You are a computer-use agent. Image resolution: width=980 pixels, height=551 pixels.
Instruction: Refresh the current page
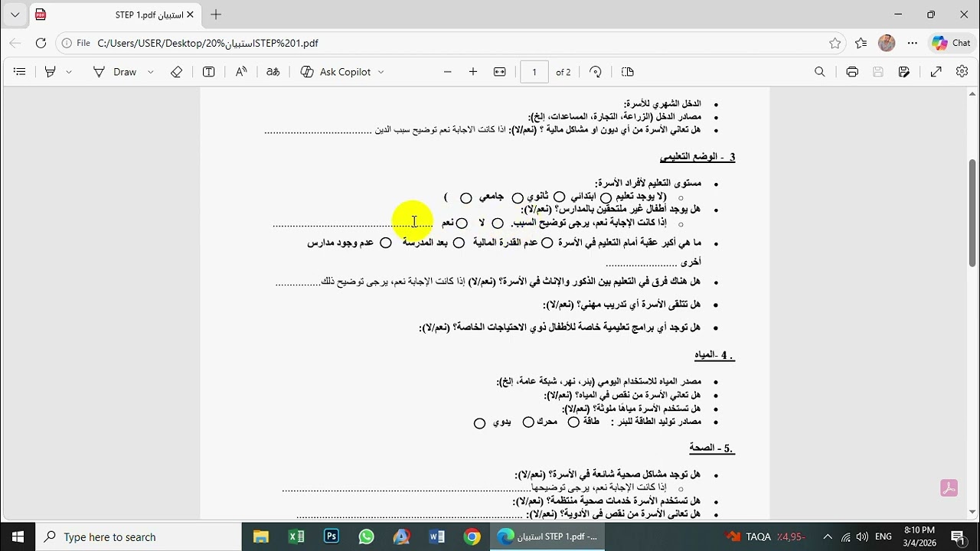coord(41,44)
